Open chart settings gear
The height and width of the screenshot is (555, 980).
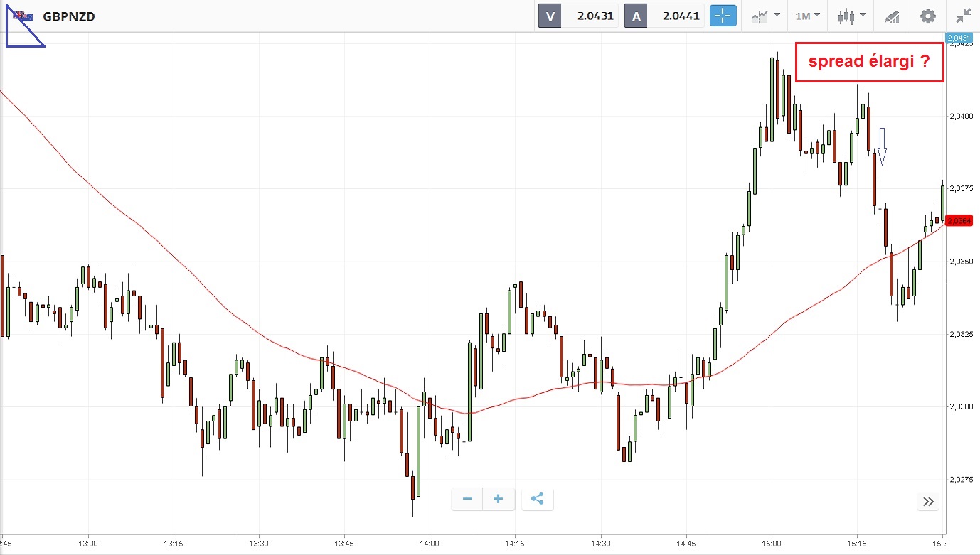click(x=927, y=16)
